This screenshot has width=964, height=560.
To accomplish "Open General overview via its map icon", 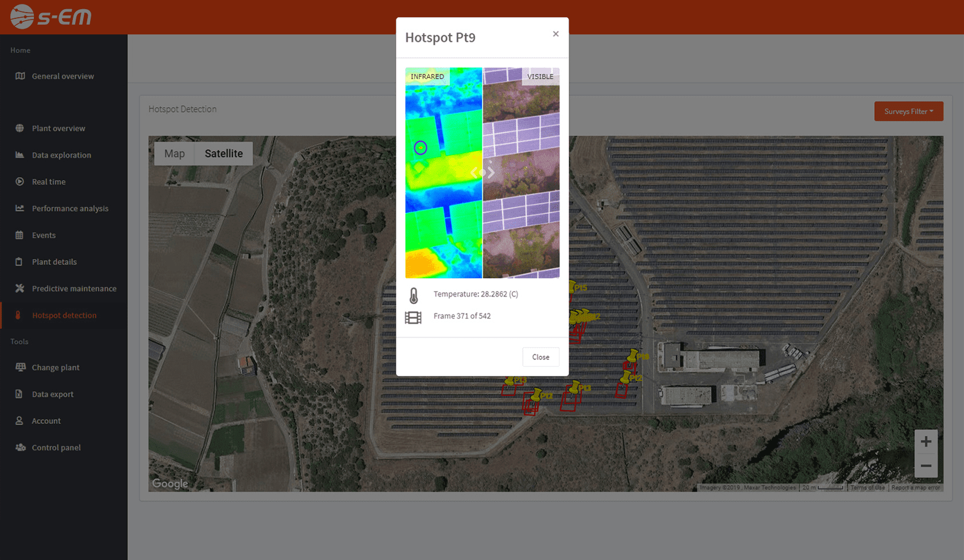I will tap(20, 76).
